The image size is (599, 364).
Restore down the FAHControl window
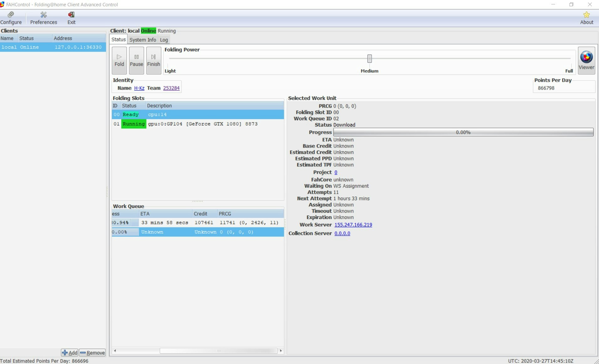(x=571, y=4)
